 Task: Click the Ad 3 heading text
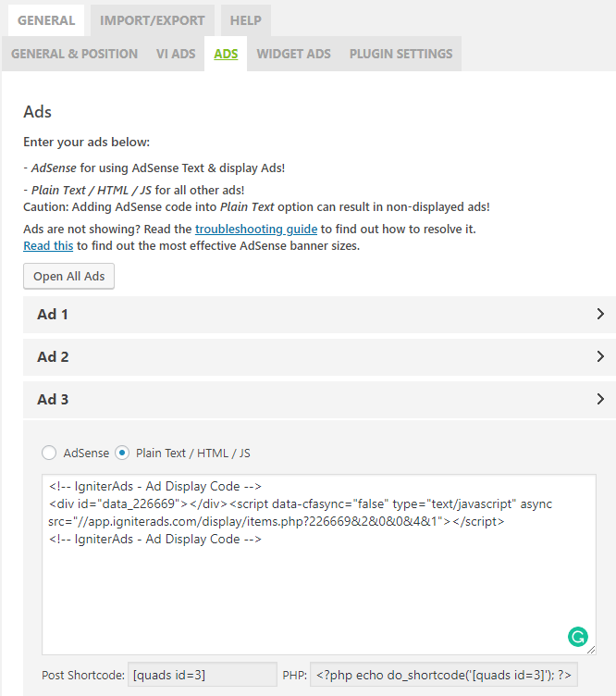pyautogui.click(x=53, y=399)
